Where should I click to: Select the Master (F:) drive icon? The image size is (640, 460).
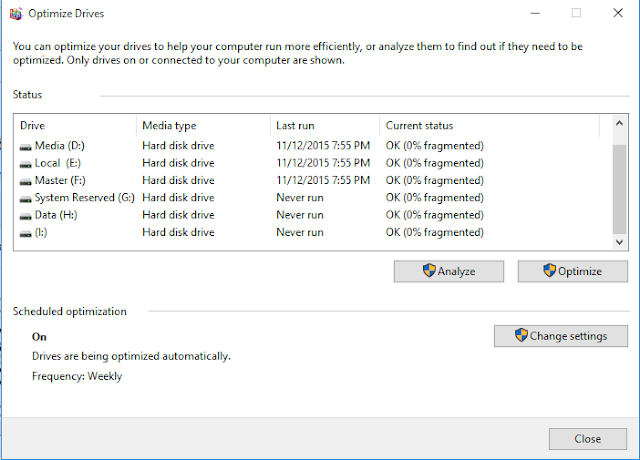(26, 181)
